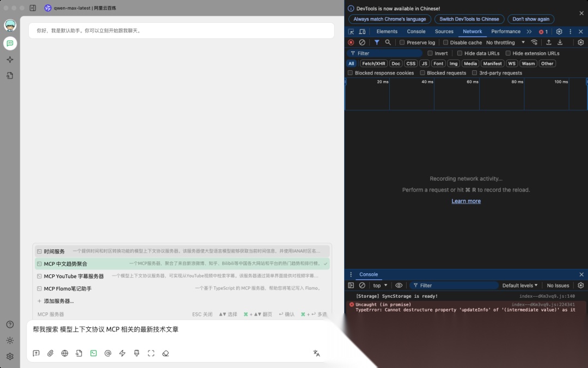Enable the Preserve log checkbox
Screen dimensions: 588x368
pos(402,42)
